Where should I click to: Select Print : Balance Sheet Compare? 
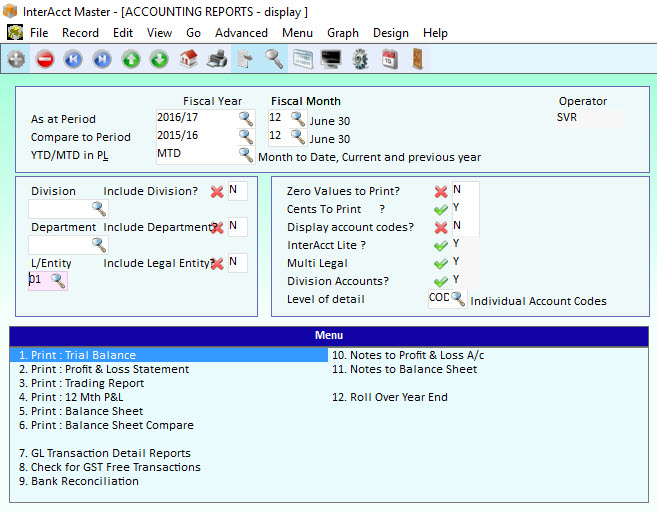pyautogui.click(x=106, y=425)
